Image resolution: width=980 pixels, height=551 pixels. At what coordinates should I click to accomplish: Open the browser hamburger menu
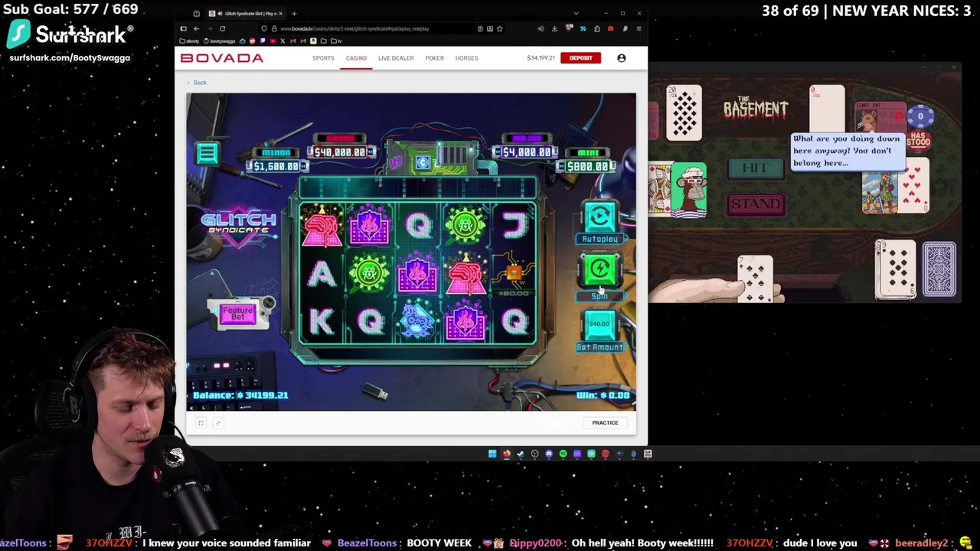[x=639, y=28]
